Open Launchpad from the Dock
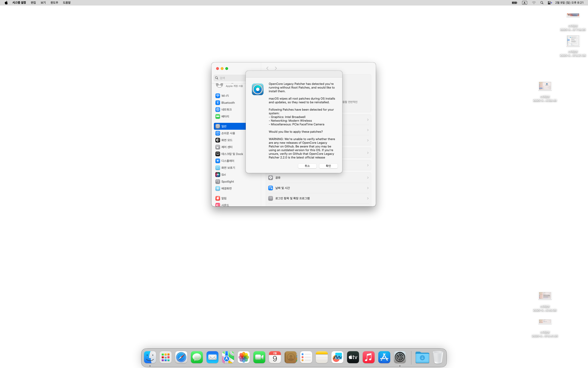Image resolution: width=588 pixels, height=368 pixels. (x=165, y=357)
